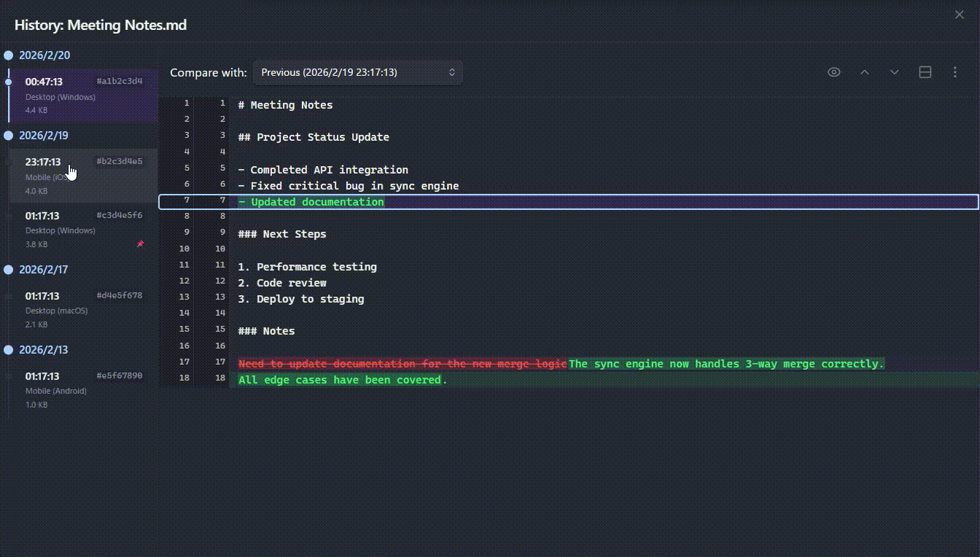
Task: Click the hash label #e5f67890
Action: point(120,376)
